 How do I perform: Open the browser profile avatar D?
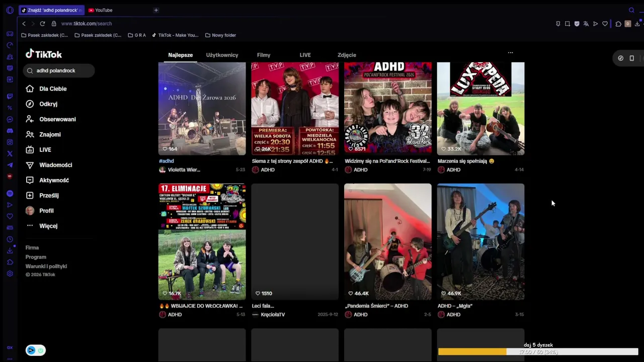[627, 24]
